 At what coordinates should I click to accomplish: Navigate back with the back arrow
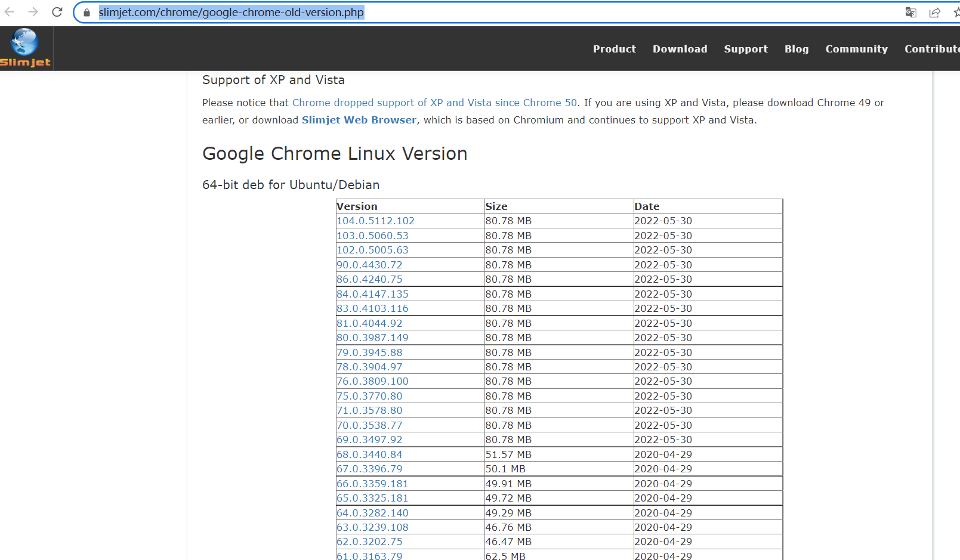pyautogui.click(x=10, y=11)
